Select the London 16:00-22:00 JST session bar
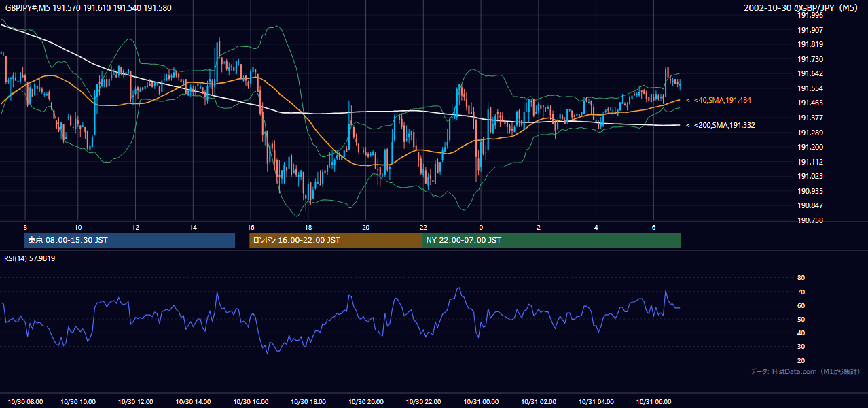Viewport: 868px width, 408px height. pos(336,240)
